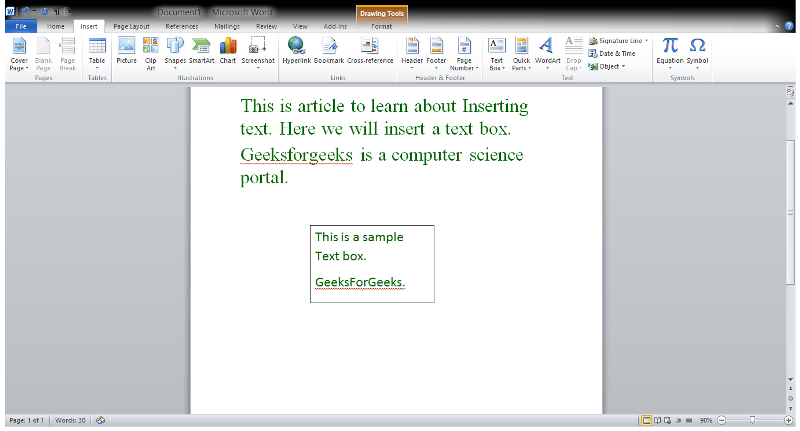The image size is (800, 431).
Task: Insert a Cross-reference
Action: pyautogui.click(x=370, y=51)
